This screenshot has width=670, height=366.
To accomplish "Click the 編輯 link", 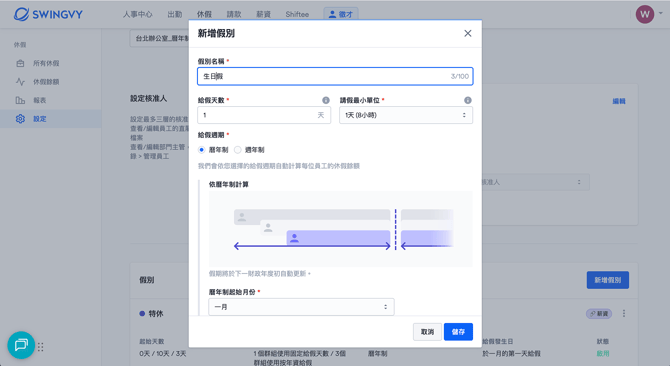I will [619, 101].
